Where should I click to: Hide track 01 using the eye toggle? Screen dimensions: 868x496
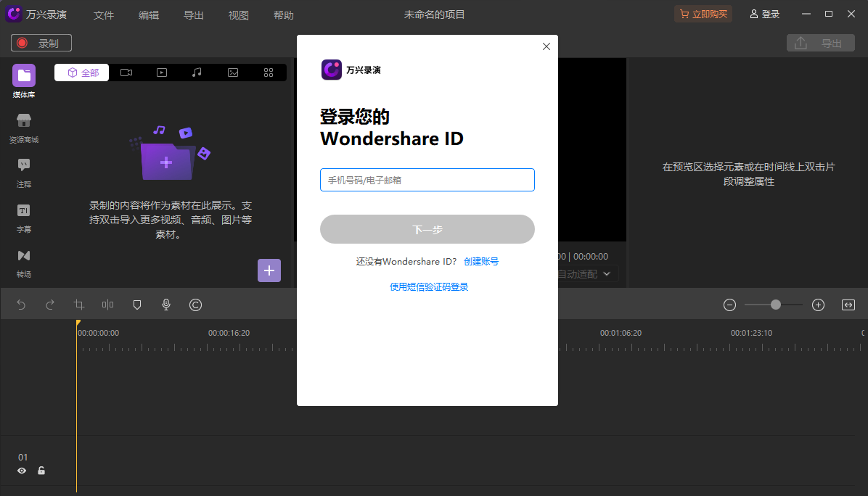(x=22, y=471)
